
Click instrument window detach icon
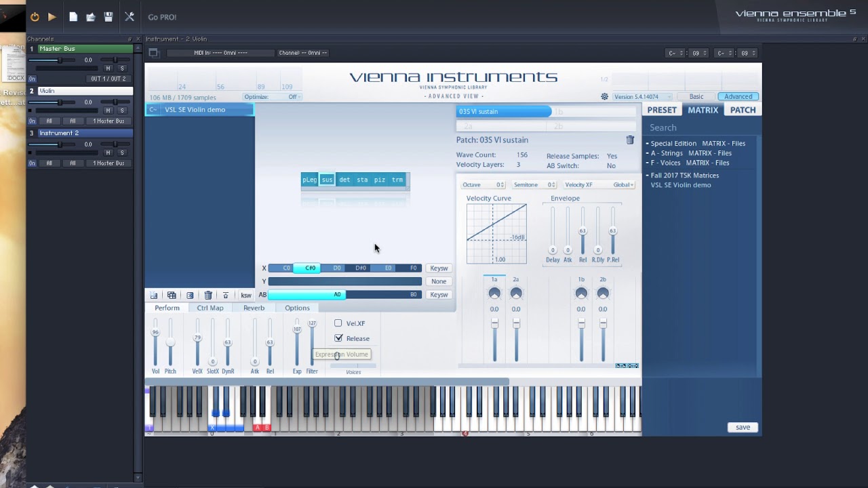[153, 53]
